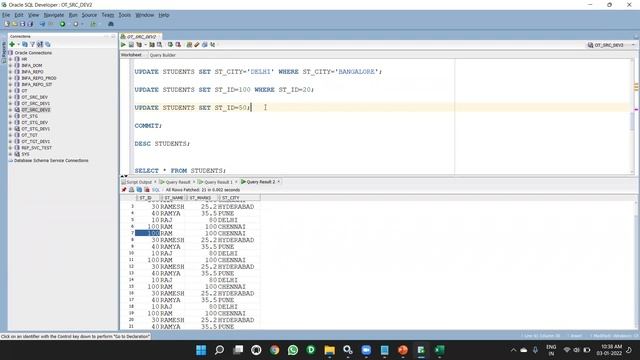Image resolution: width=640 pixels, height=360 pixels.
Task: Click the red pin icon in the Query Result toolbar
Action: (124, 190)
